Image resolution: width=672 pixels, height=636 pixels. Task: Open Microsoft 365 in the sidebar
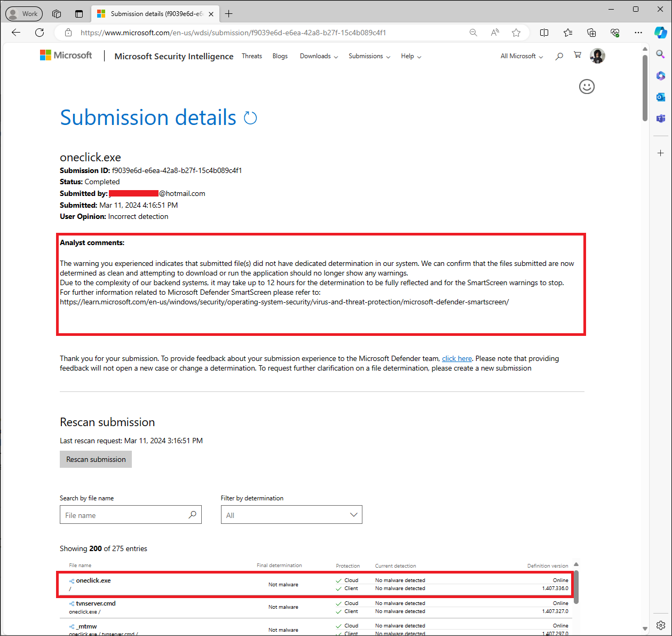point(661,75)
